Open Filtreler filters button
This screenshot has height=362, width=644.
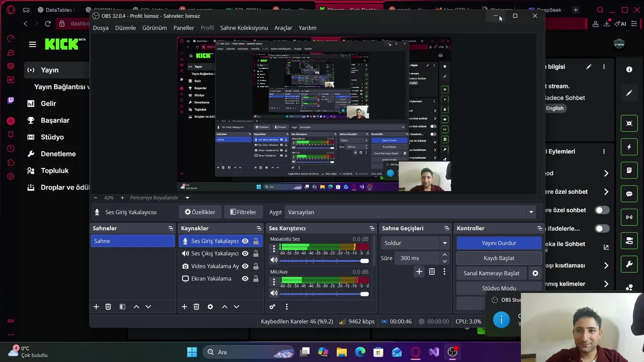(243, 212)
